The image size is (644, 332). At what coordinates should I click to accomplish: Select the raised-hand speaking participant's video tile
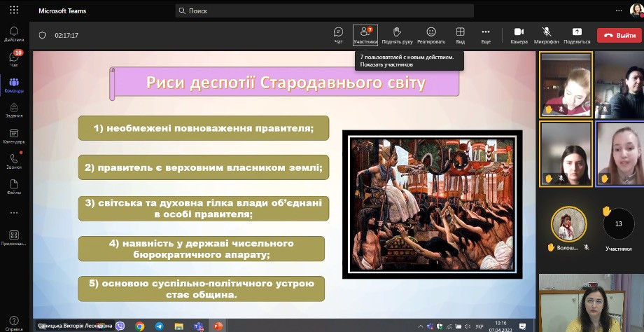coord(619,153)
